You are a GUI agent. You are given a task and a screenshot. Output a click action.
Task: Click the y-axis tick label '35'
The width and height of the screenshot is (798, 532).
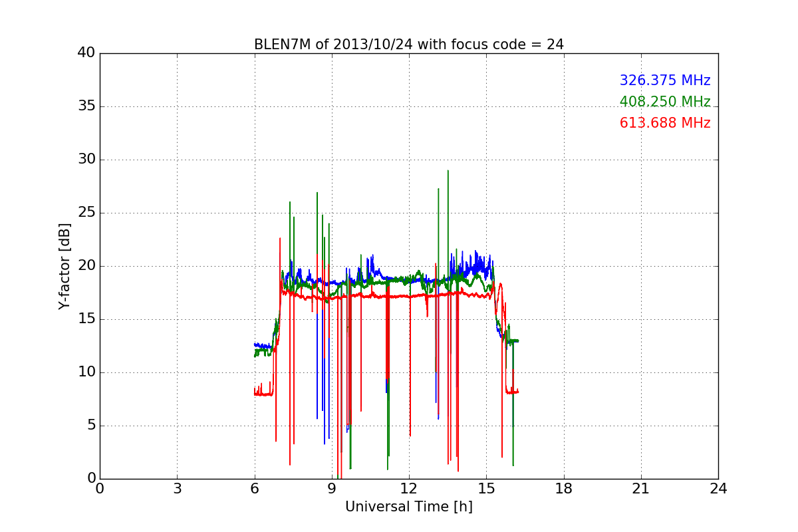(x=86, y=106)
